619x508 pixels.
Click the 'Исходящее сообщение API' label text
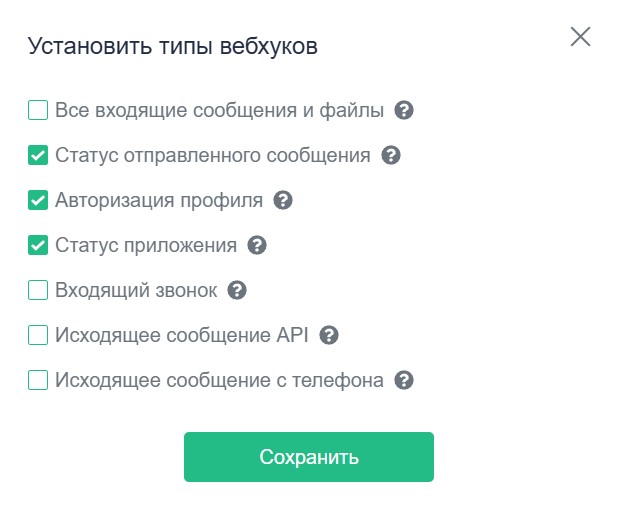(x=182, y=335)
